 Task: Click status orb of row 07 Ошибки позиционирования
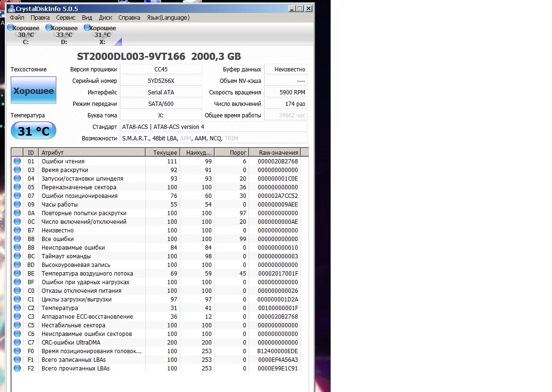click(17, 196)
